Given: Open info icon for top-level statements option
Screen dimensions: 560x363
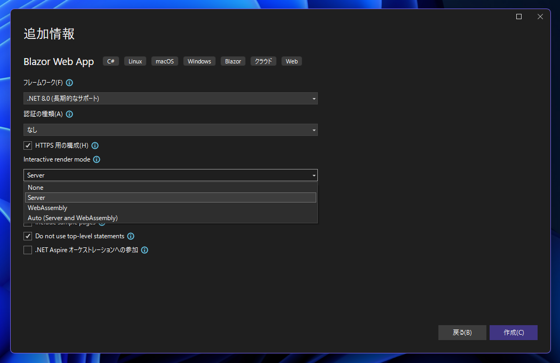Looking at the screenshot, I should 131,237.
